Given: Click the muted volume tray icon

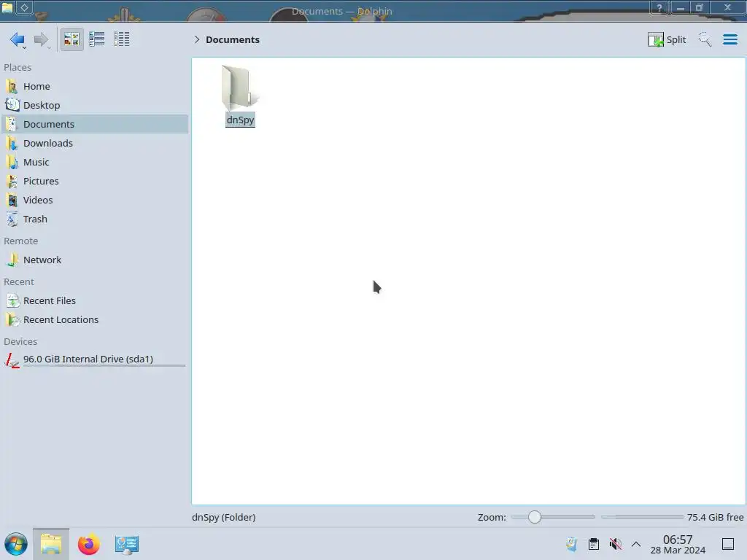Looking at the screenshot, I should pos(615,544).
